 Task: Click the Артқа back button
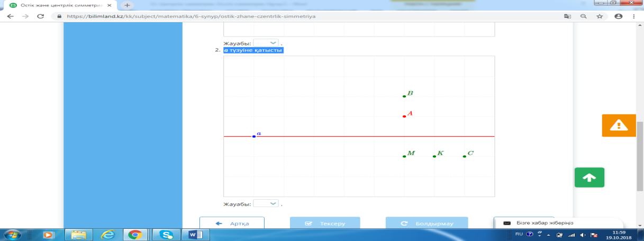click(x=232, y=224)
